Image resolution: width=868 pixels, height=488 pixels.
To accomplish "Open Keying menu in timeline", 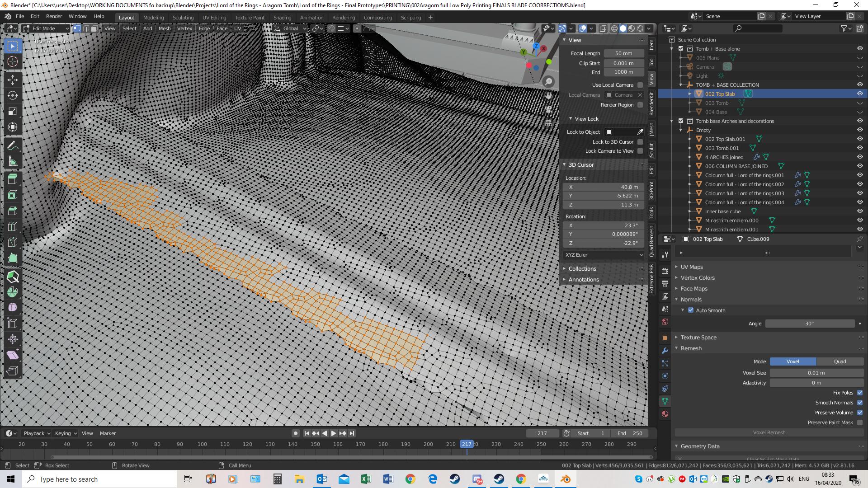I will click(65, 433).
